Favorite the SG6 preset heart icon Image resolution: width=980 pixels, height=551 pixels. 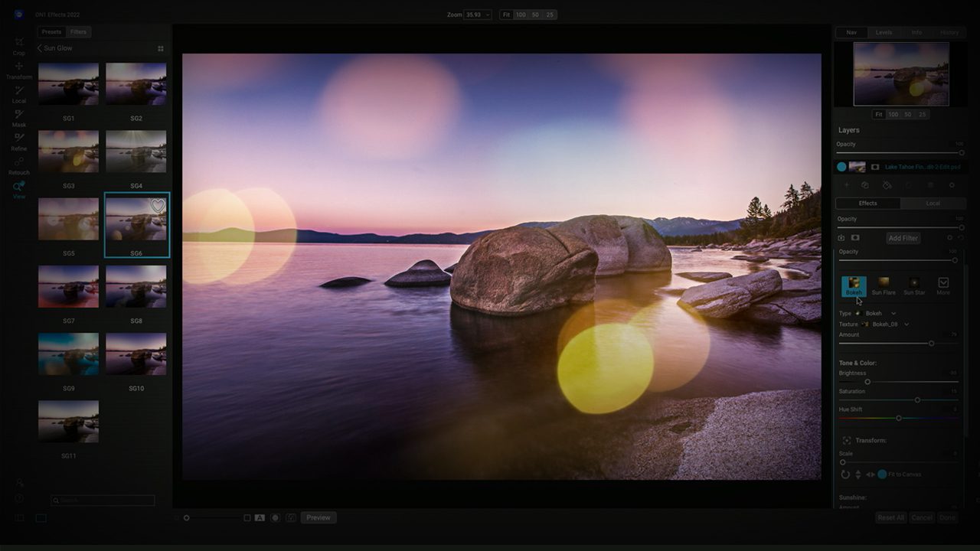point(158,206)
